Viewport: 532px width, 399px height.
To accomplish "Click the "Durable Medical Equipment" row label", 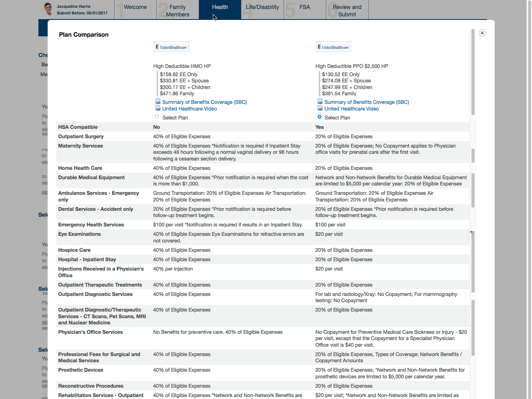I will [x=91, y=177].
